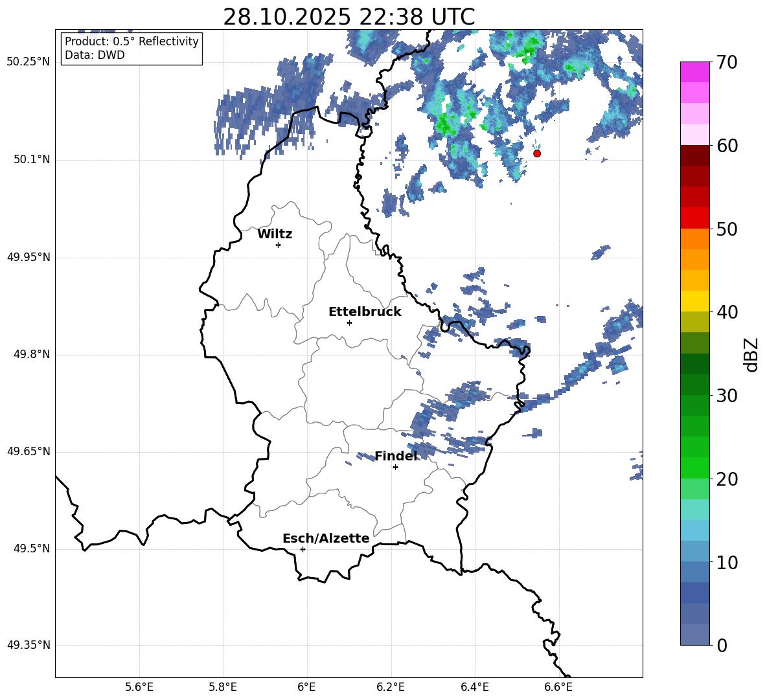Click the latitude label 49.5°N
Screen dimensions: 767x700
pyautogui.click(x=32, y=548)
